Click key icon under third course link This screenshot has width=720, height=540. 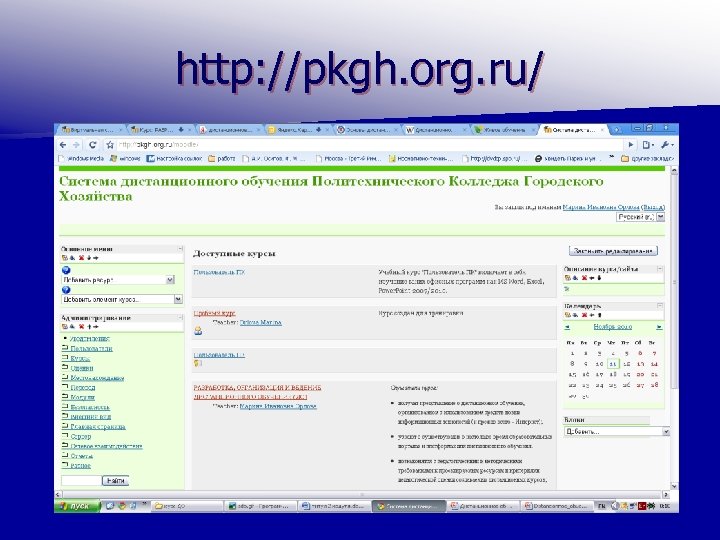pyautogui.click(x=197, y=363)
